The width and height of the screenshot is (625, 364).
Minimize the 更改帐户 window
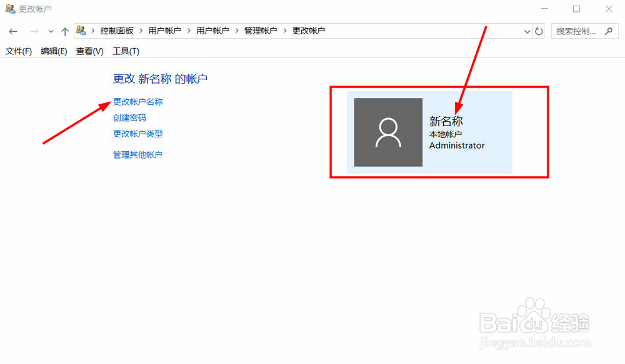click(544, 9)
